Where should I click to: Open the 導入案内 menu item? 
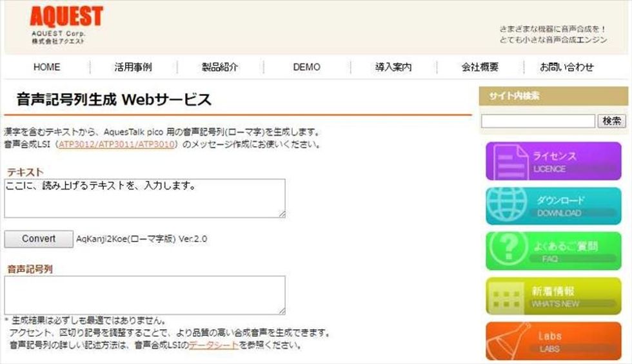click(393, 67)
